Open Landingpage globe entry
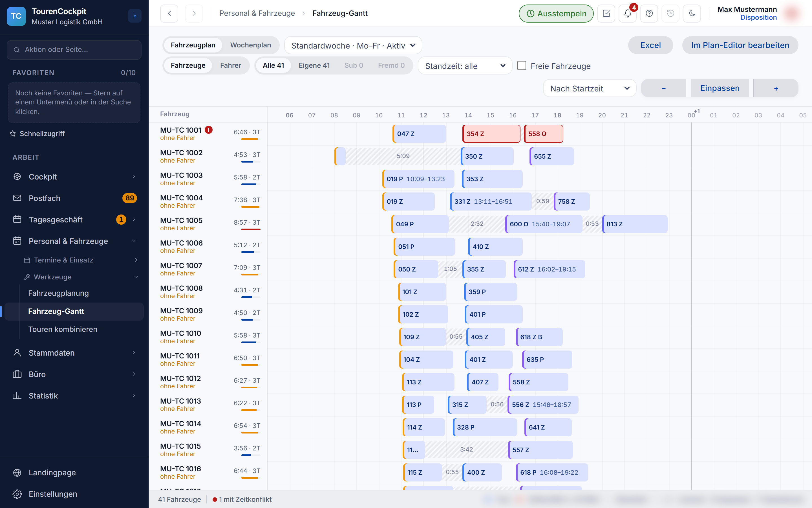The height and width of the screenshot is (508, 812). click(74, 472)
